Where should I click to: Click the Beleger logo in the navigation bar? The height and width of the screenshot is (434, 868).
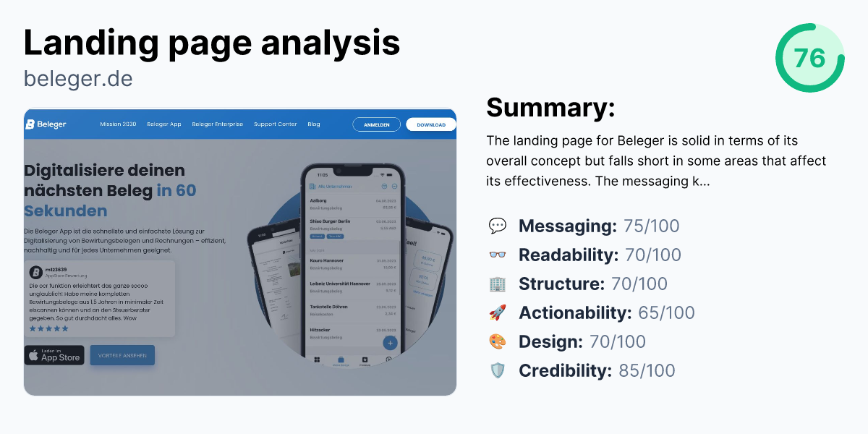pyautogui.click(x=47, y=124)
